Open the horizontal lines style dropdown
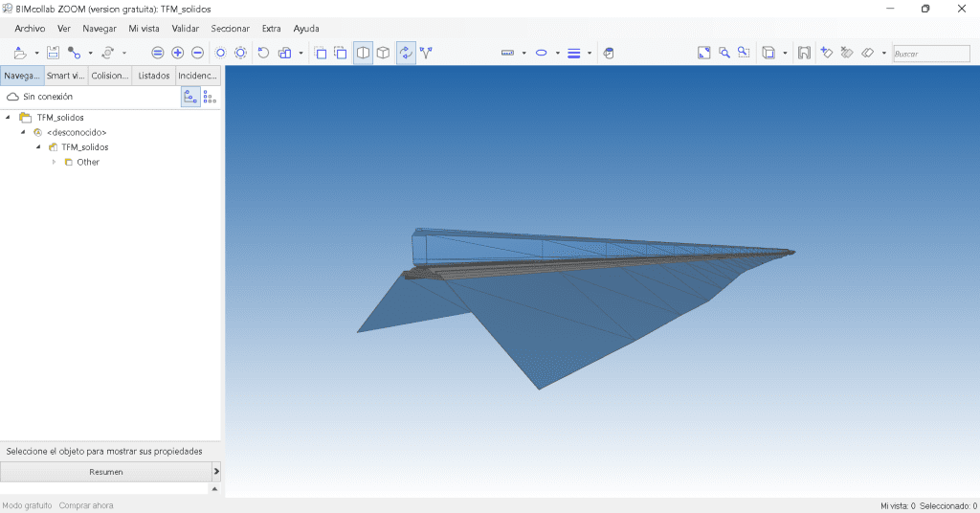980x513 pixels. click(590, 54)
